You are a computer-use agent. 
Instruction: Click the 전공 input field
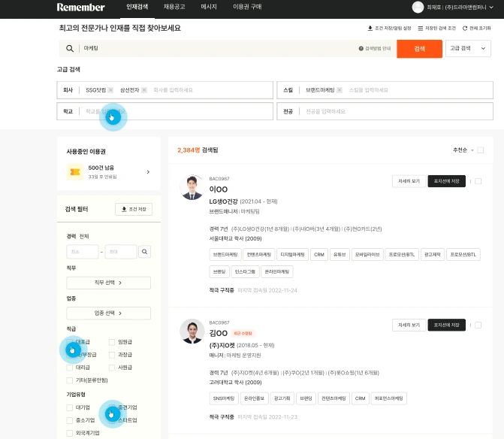(385, 111)
